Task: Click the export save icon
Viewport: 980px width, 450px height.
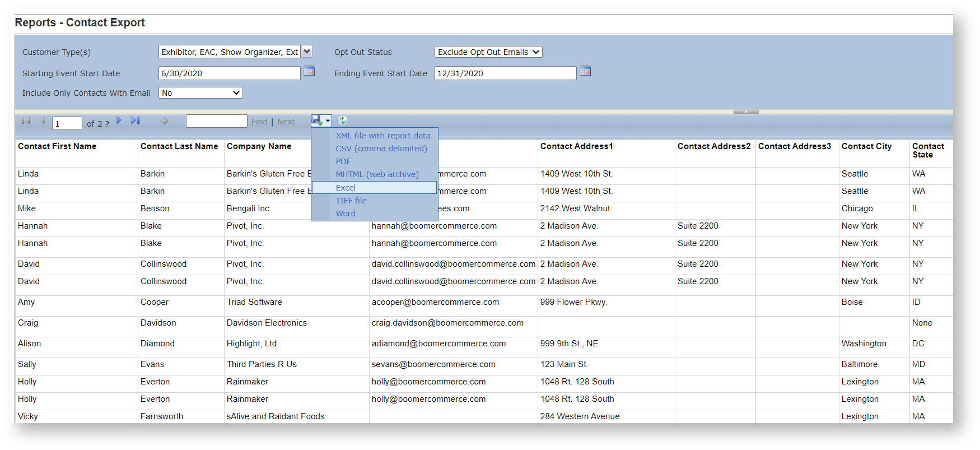Action: point(318,120)
